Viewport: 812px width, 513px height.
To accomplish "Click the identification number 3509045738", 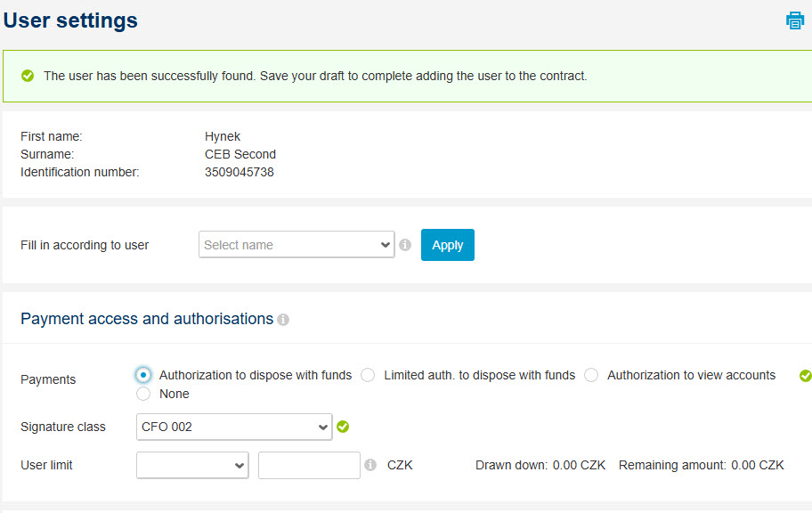I will click(x=240, y=172).
